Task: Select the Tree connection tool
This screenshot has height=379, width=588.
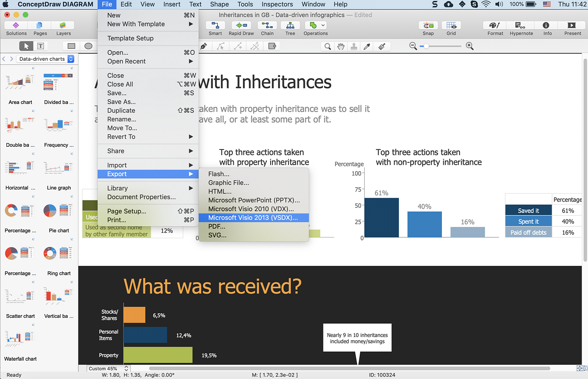Action: tap(290, 29)
